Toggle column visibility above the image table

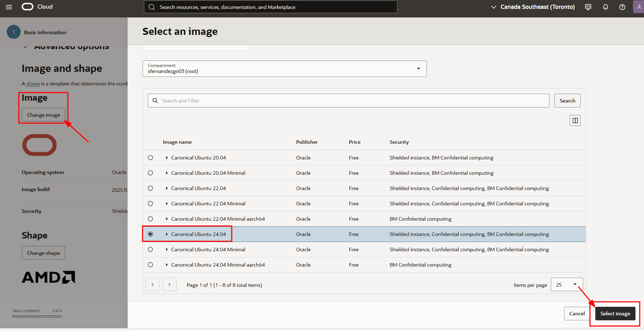point(575,120)
